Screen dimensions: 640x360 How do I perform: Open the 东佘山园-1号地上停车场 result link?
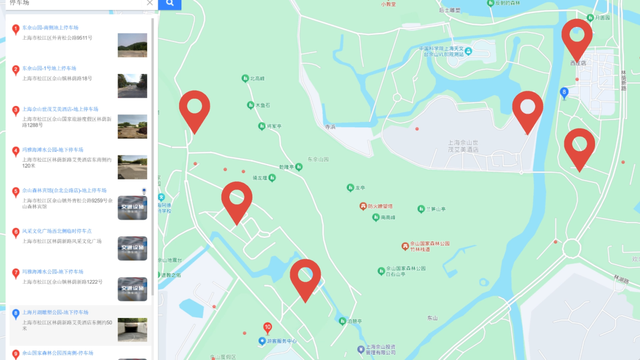[49, 68]
